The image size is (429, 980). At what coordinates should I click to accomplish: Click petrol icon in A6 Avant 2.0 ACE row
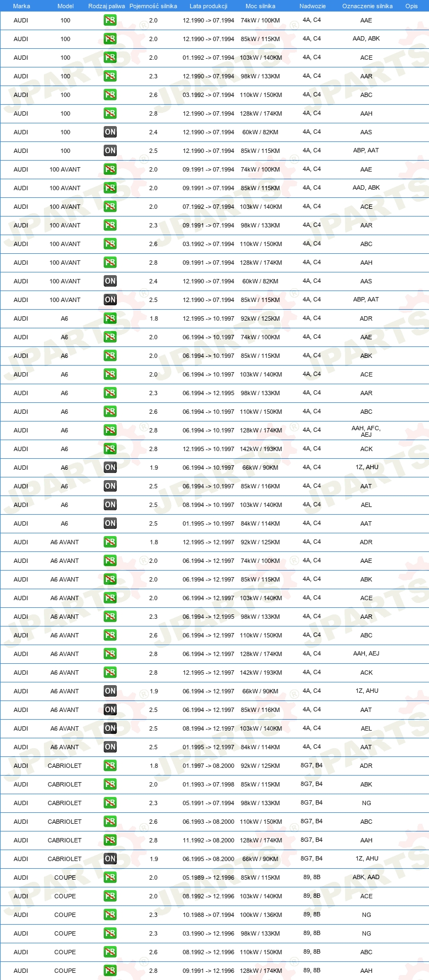(110, 598)
